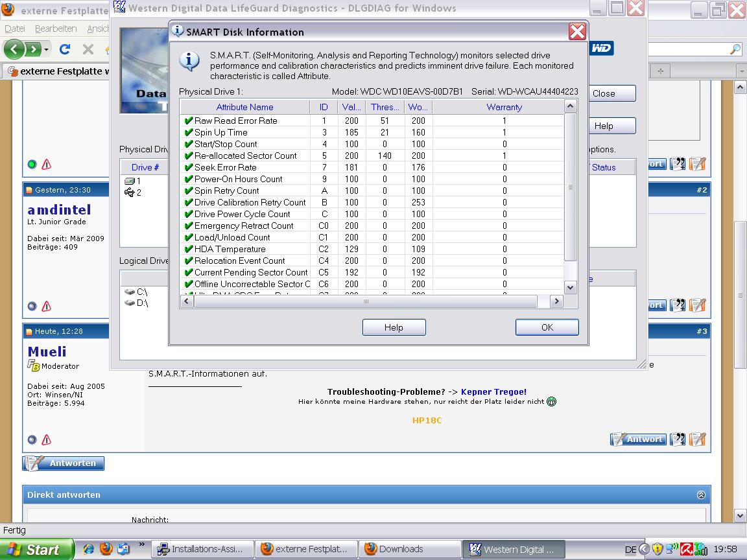Click the ID column header
The height and width of the screenshot is (560, 747).
(x=324, y=107)
